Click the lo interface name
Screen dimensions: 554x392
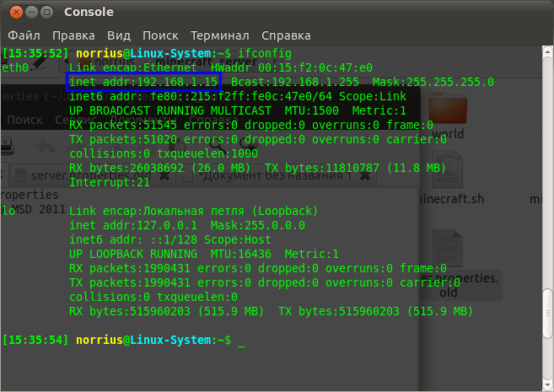point(8,211)
